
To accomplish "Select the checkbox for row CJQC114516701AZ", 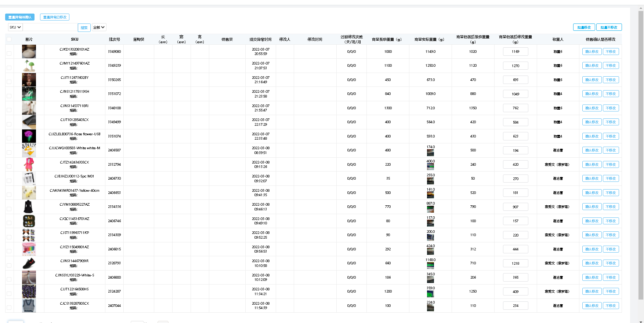I will click(9, 223).
